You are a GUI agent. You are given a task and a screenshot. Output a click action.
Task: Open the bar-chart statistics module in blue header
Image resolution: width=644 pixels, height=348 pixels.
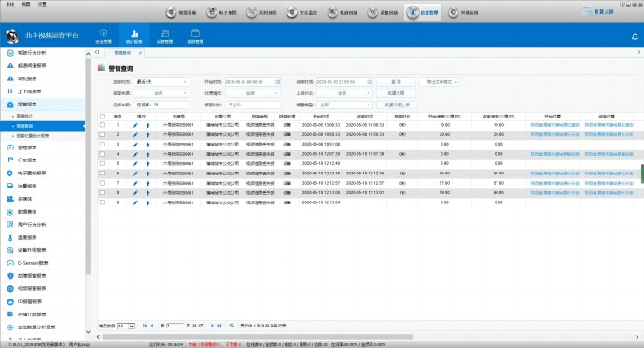coord(133,35)
